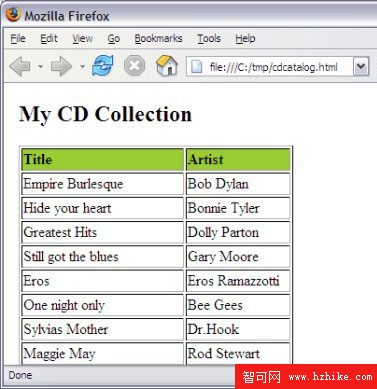The height and width of the screenshot is (389, 377).
Task: Open the Help menu
Action: coord(245,39)
